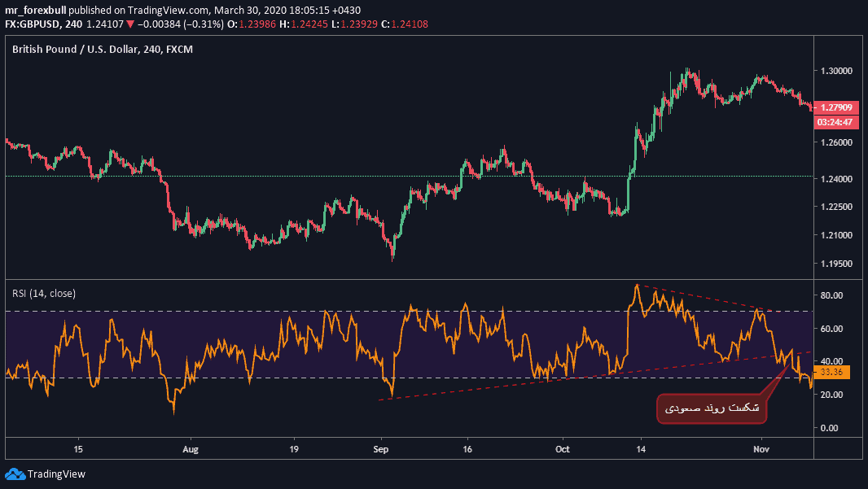Image resolution: width=868 pixels, height=489 pixels.
Task: Click the 1.19500 price axis label
Action: [x=838, y=264]
